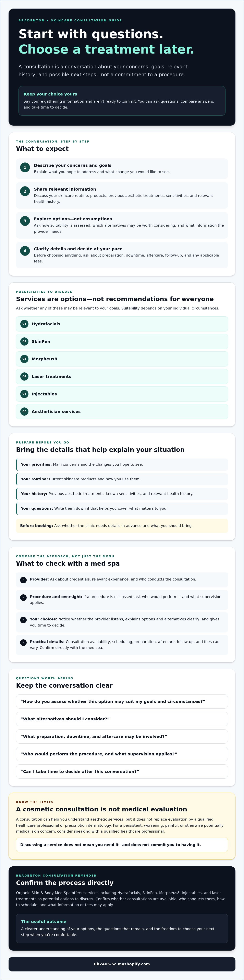The width and height of the screenshot is (244, 980).
Task: Click the 0b24e5-5c.myshopify.com footer link
Action: click(x=122, y=964)
